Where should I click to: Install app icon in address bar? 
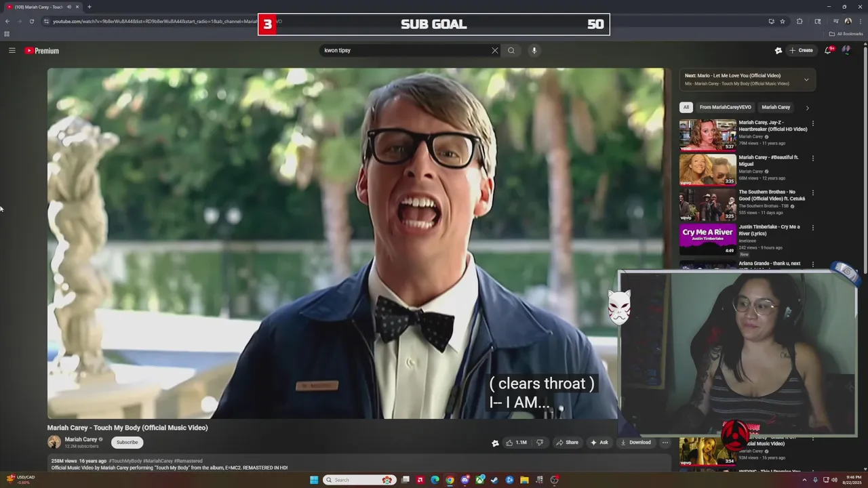point(771,21)
